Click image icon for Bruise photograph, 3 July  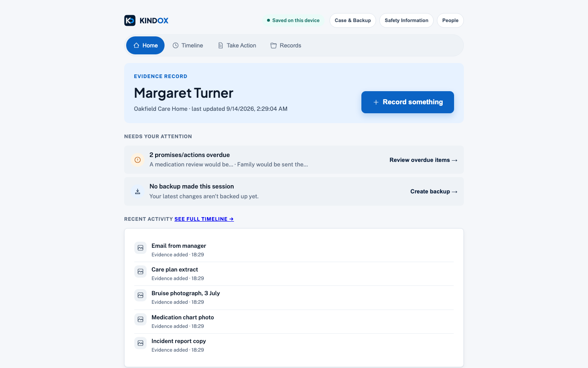tap(140, 295)
